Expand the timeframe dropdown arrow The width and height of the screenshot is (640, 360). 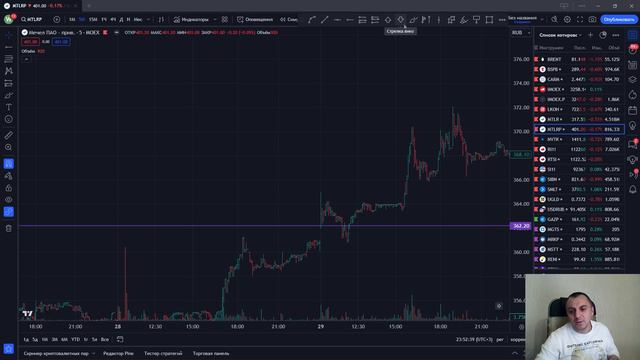(x=148, y=20)
